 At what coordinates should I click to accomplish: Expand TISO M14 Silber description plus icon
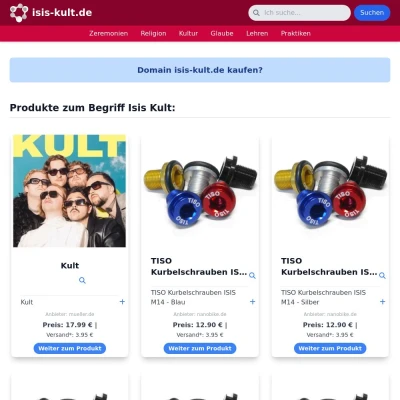tap(382, 302)
